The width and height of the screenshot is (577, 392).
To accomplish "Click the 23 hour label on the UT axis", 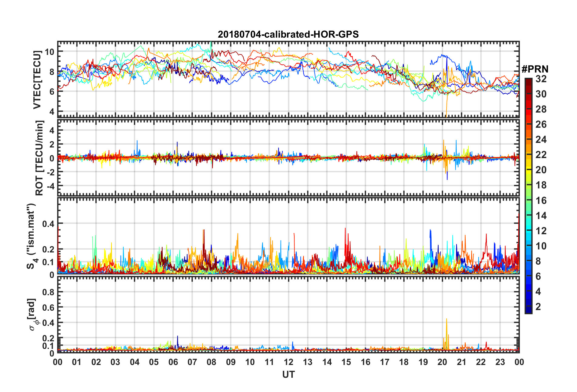I will coord(500,362).
